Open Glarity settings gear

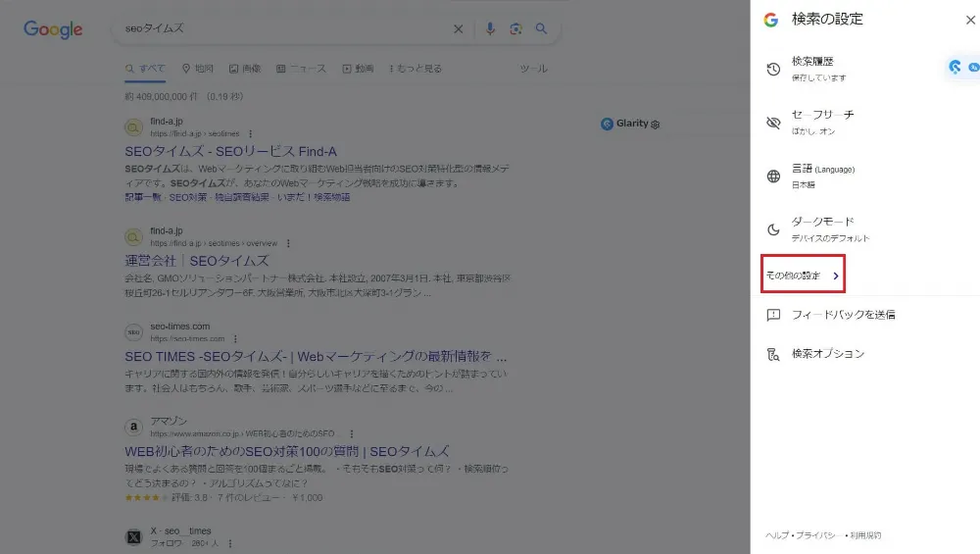pyautogui.click(x=655, y=125)
